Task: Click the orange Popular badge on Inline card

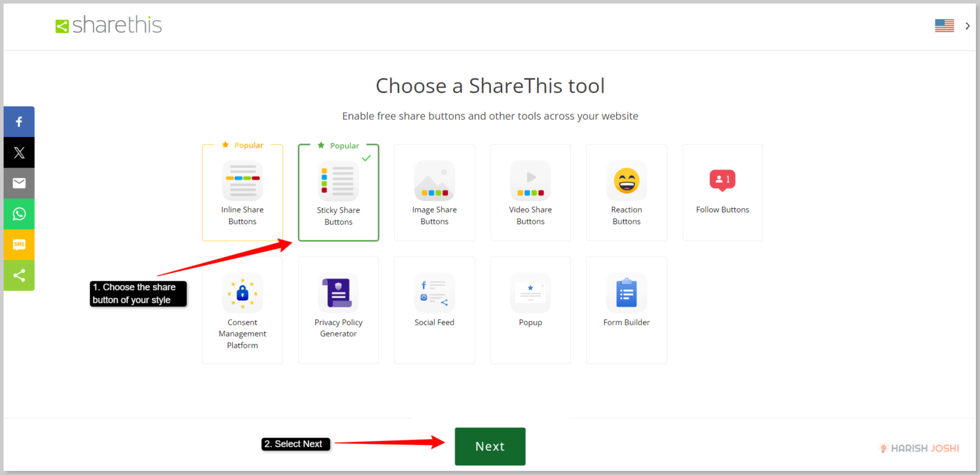Action: (x=242, y=146)
